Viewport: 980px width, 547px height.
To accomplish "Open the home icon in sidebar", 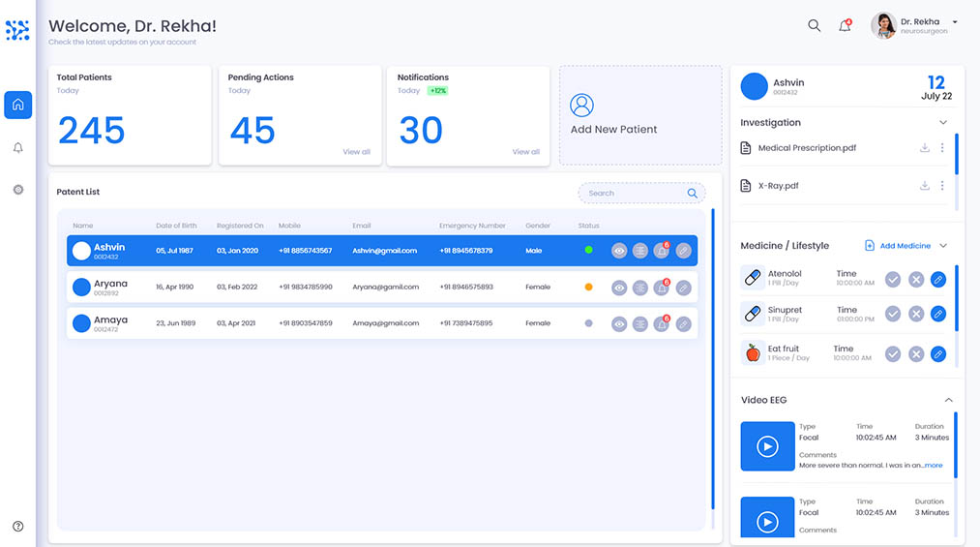I will tap(17, 105).
